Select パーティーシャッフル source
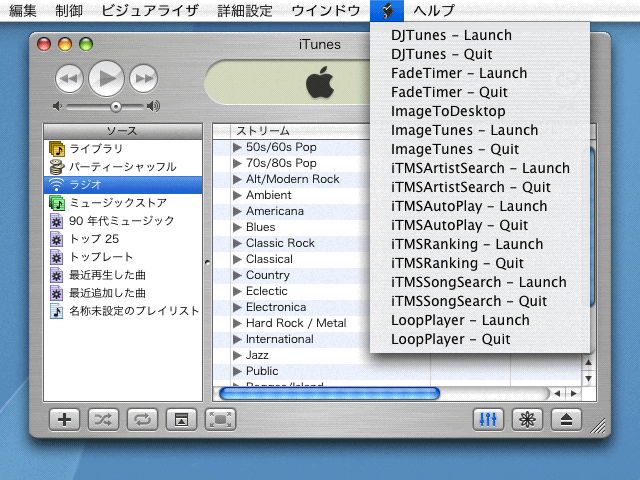This screenshot has width=640, height=480. tap(123, 167)
